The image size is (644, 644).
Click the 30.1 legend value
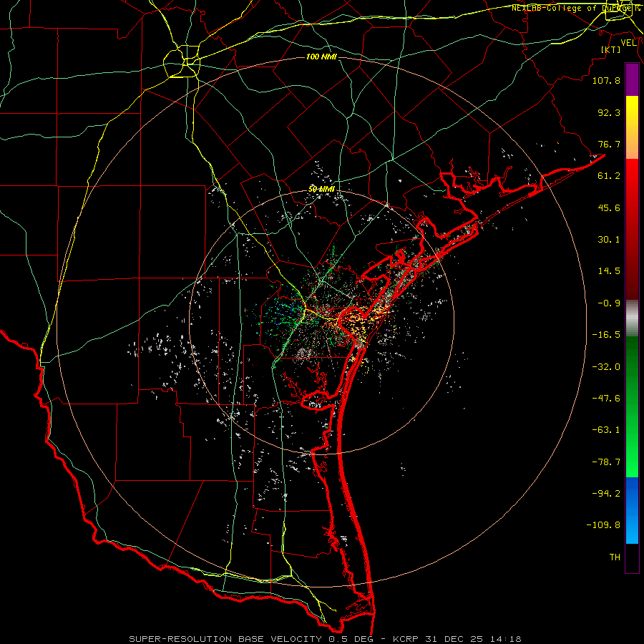click(609, 240)
